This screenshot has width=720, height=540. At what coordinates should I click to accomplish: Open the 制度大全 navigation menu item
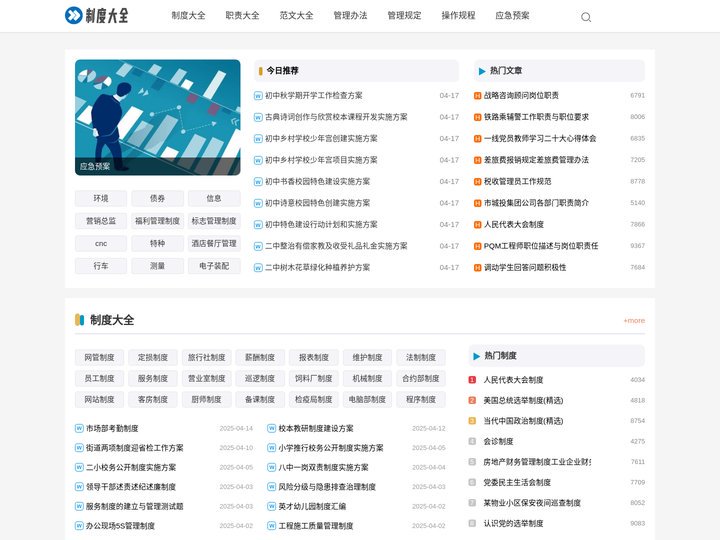click(188, 16)
